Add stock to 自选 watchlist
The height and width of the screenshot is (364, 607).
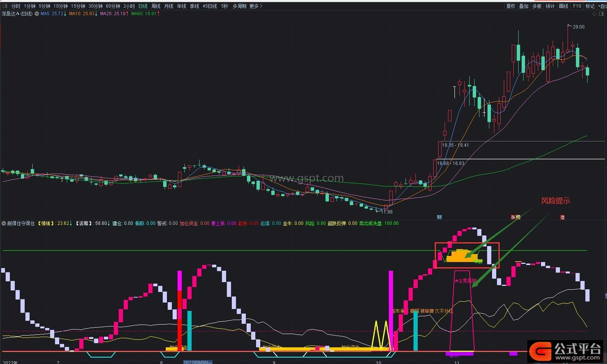(602, 6)
